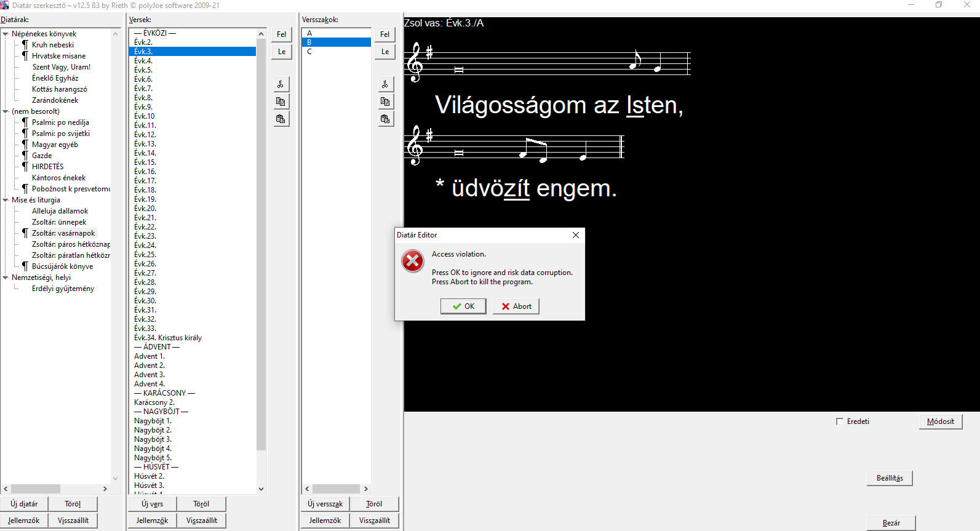Click the pilcrow icon beside Psalmi: po nedilja

tap(25, 122)
